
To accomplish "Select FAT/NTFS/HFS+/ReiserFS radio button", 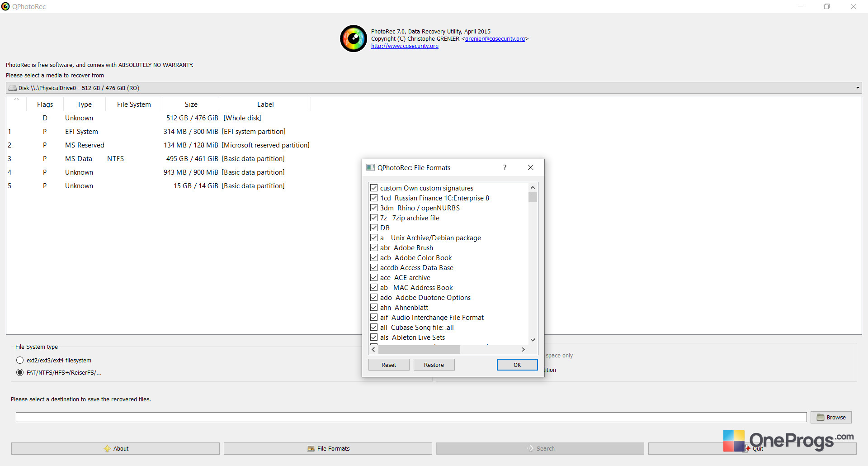I will pos(20,372).
